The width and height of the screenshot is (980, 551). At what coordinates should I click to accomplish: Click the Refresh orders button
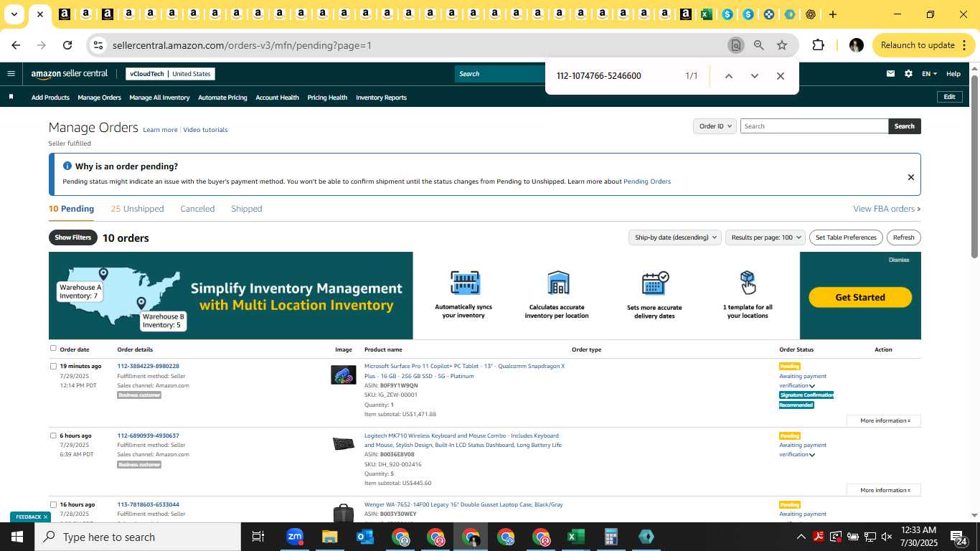click(x=903, y=237)
